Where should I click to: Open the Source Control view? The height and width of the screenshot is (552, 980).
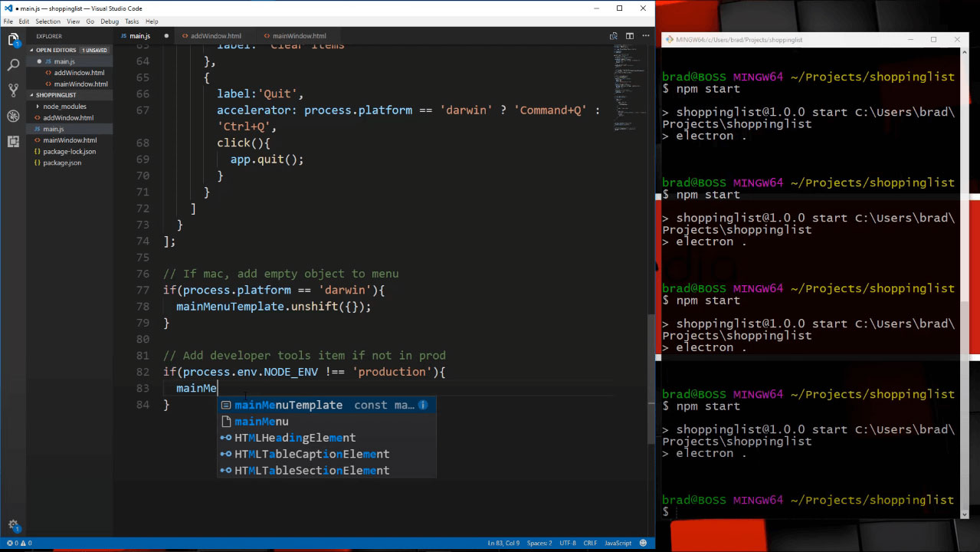[x=13, y=90]
